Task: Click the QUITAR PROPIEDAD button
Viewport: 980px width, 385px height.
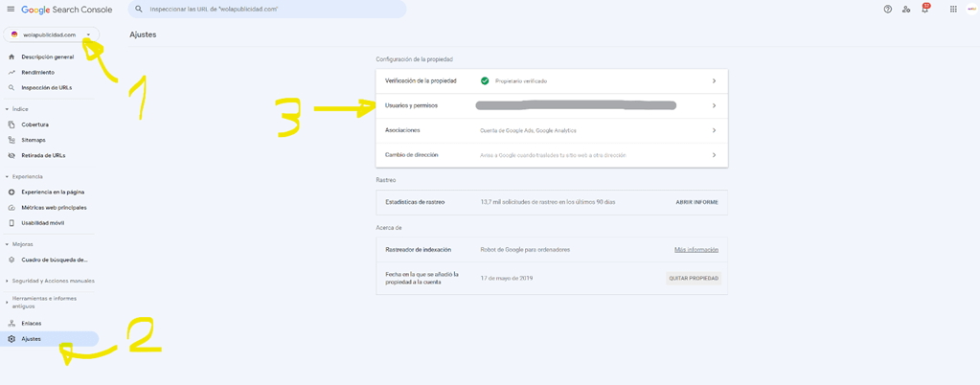Action: (x=694, y=278)
